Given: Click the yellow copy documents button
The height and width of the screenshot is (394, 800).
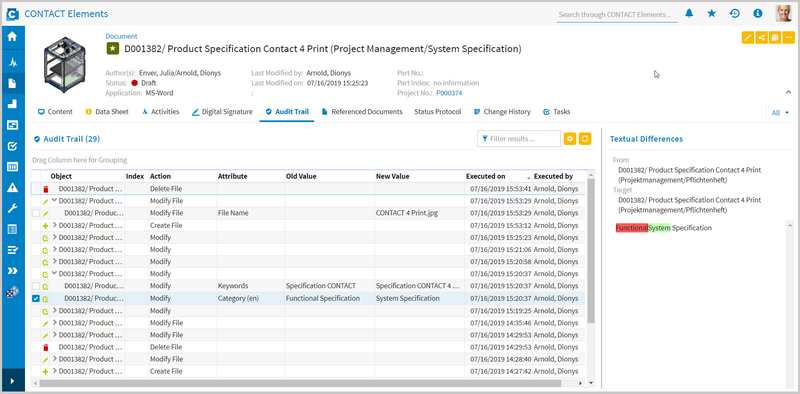Looking at the screenshot, I should click(x=774, y=38).
